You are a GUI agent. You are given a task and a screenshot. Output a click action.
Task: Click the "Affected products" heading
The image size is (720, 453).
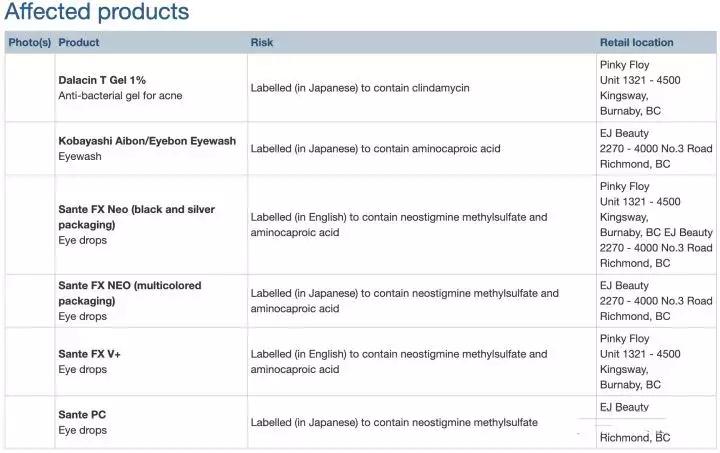click(97, 13)
